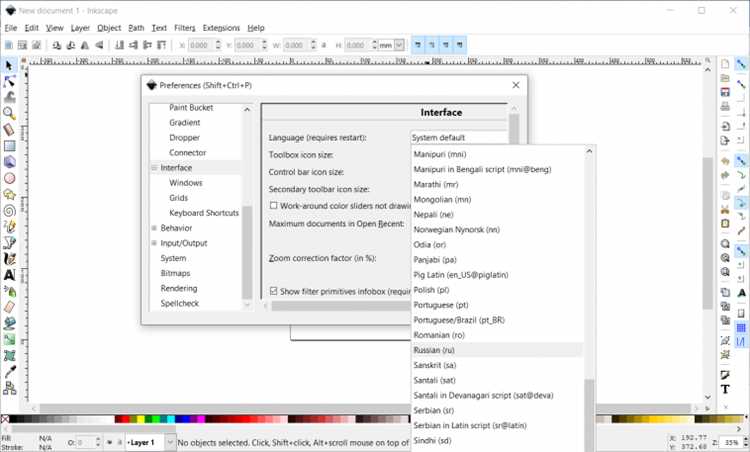
Task: Open the Edit menu
Action: tap(32, 28)
